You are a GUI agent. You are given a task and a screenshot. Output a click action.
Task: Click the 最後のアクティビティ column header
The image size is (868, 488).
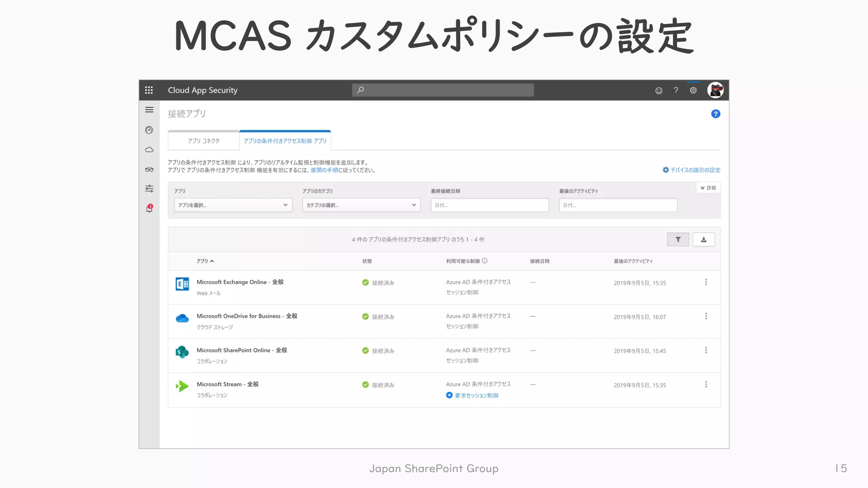point(633,261)
